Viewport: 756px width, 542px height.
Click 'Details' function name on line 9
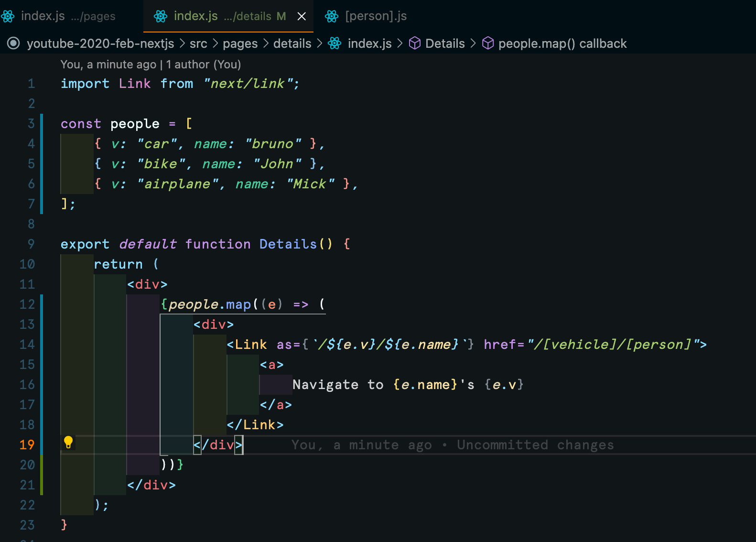coord(288,244)
